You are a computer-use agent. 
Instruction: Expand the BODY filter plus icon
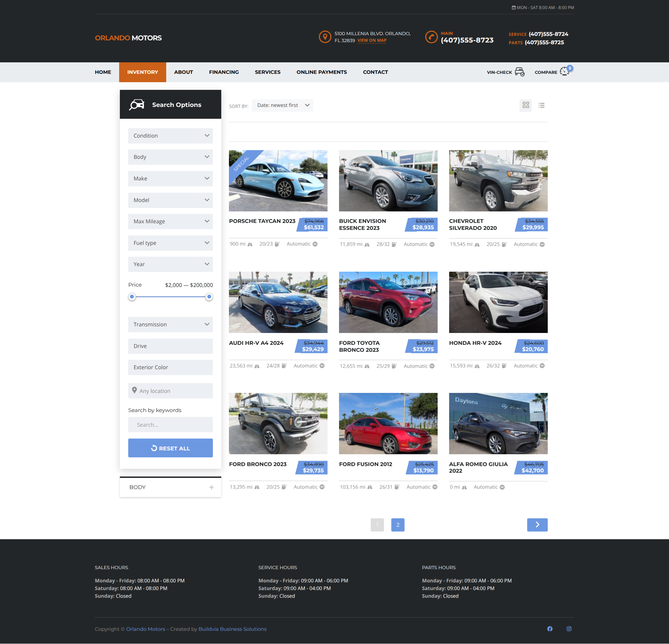coord(212,487)
